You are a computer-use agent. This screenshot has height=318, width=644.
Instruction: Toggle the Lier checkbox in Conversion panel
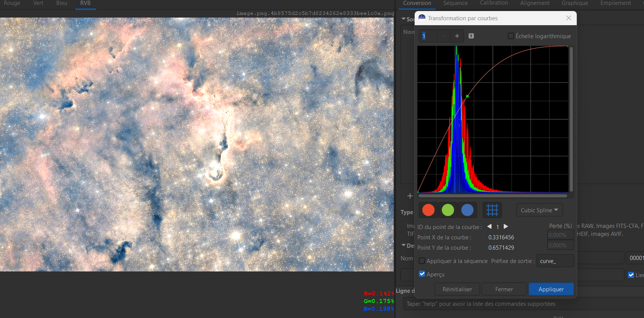click(631, 275)
